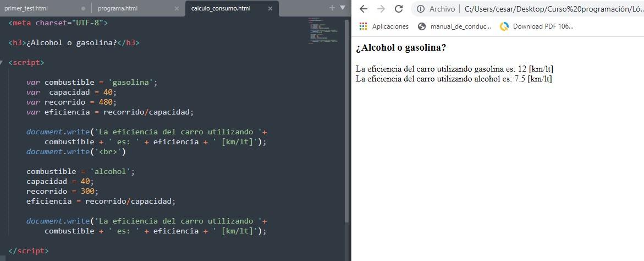This screenshot has height=261, width=644.
Task: Click globe icon of manual_de_conduc bookmark
Action: (x=422, y=26)
